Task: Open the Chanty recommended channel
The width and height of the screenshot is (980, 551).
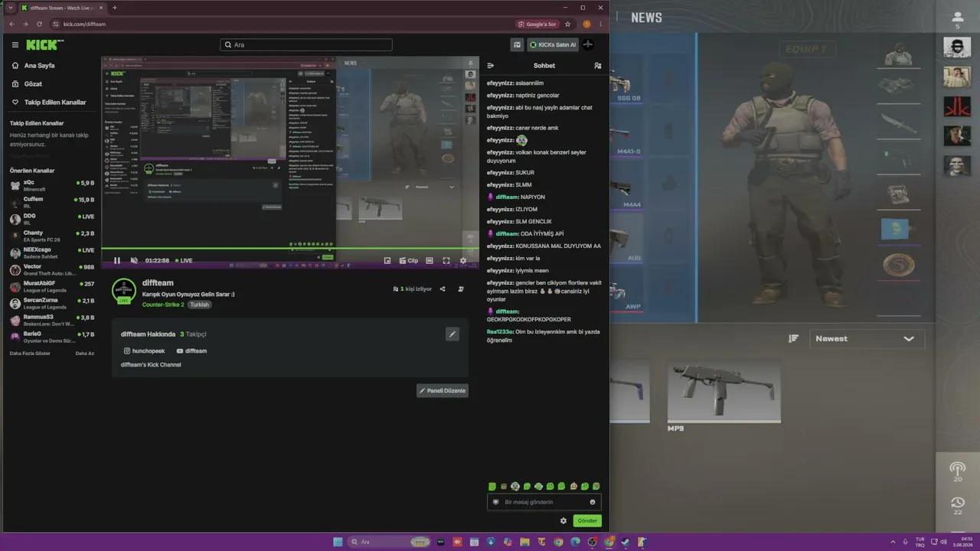Action: [x=52, y=236]
